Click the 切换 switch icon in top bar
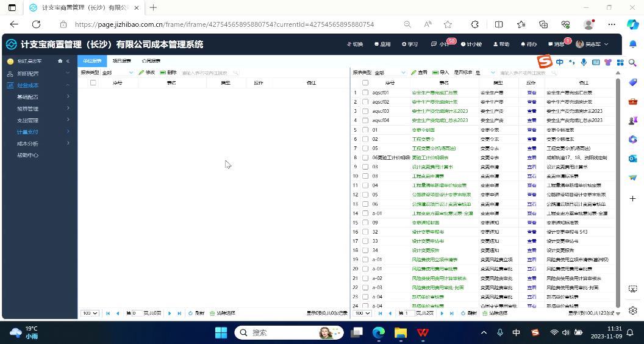 (x=355, y=44)
